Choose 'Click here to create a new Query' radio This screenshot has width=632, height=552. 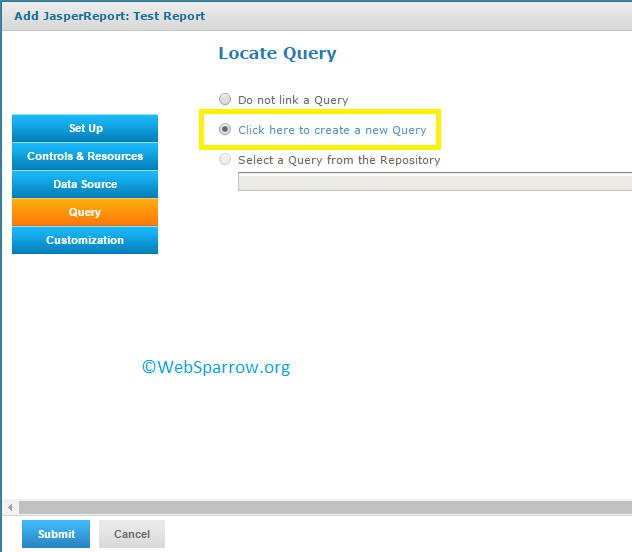point(225,129)
